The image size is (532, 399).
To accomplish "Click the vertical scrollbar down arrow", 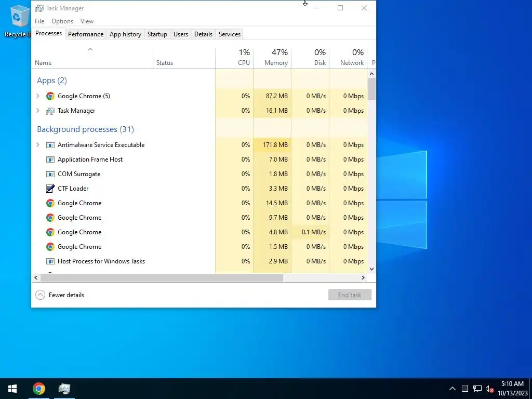I will pyautogui.click(x=371, y=269).
